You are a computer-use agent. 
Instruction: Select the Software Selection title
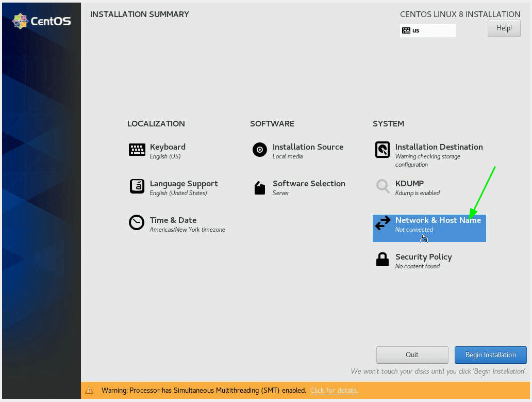click(309, 183)
